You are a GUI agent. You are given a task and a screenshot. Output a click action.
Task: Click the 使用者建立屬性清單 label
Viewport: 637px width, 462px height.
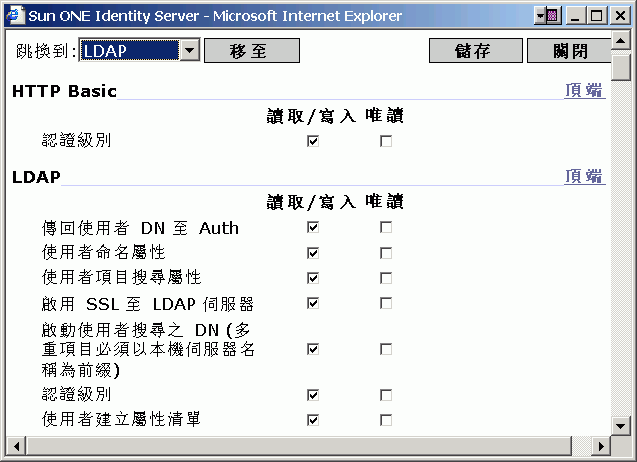point(121,419)
